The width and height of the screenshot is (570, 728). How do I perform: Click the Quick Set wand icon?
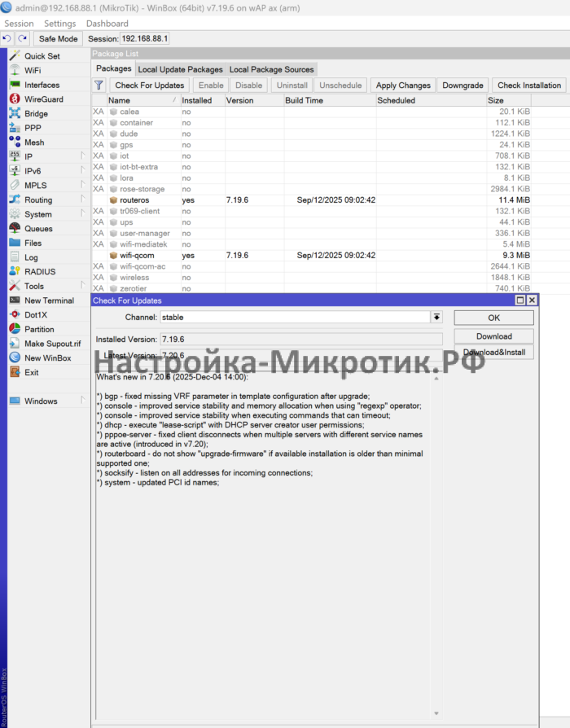pos(15,55)
